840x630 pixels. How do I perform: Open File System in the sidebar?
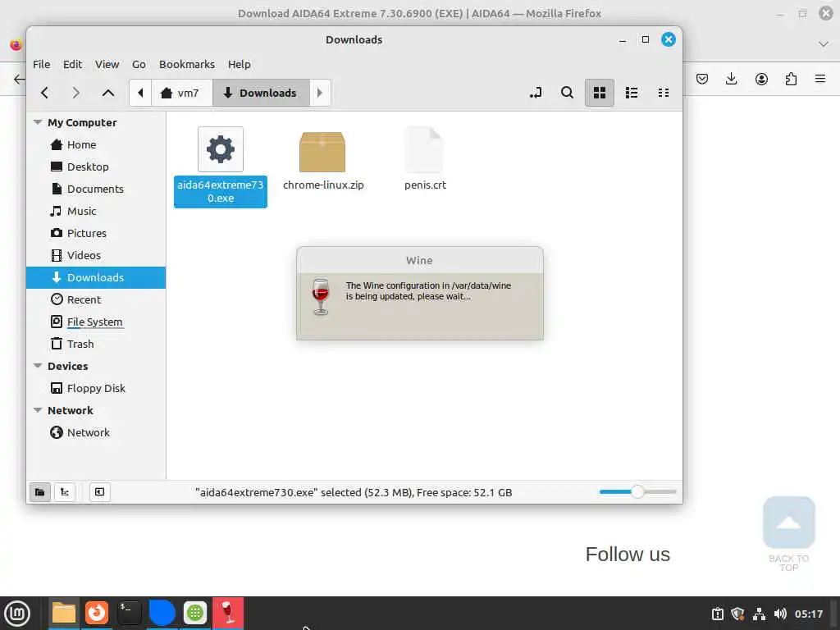(96, 322)
